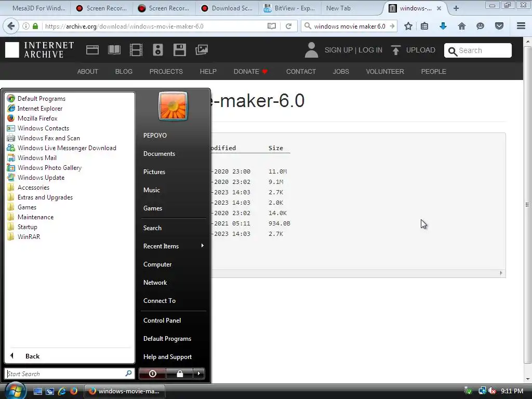Click file listing horizontal scroll right arrow
532x399 pixels.
click(501, 273)
